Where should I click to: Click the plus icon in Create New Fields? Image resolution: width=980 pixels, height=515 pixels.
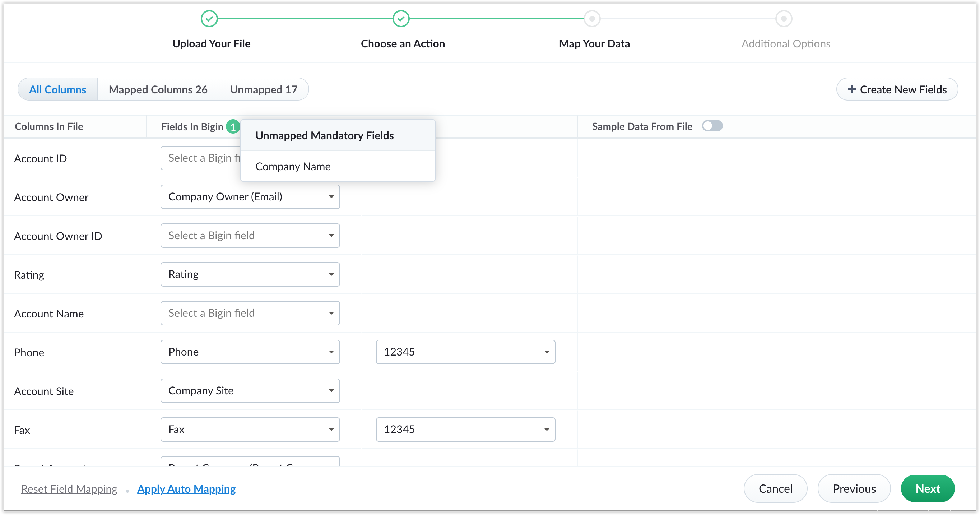852,89
